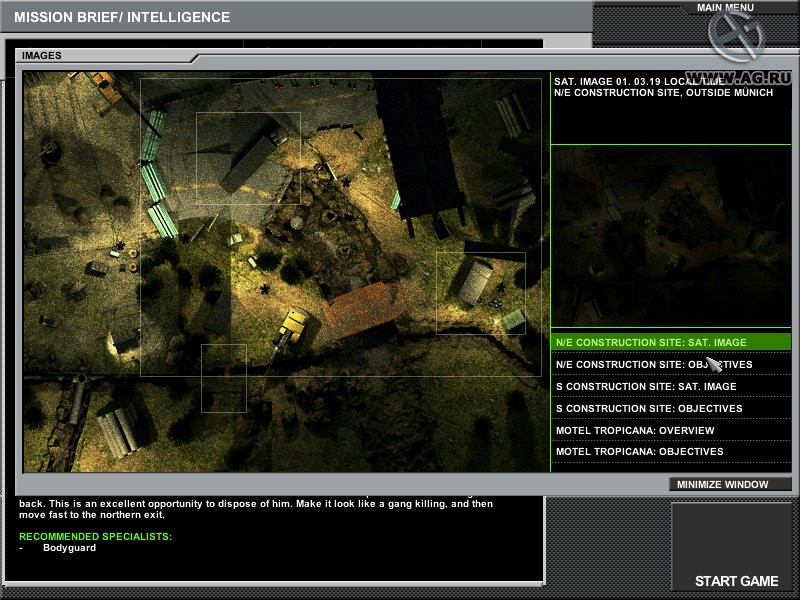The width and height of the screenshot is (800, 600).
Task: Click the Mission Brief/ Intelligence heading
Action: (122, 17)
